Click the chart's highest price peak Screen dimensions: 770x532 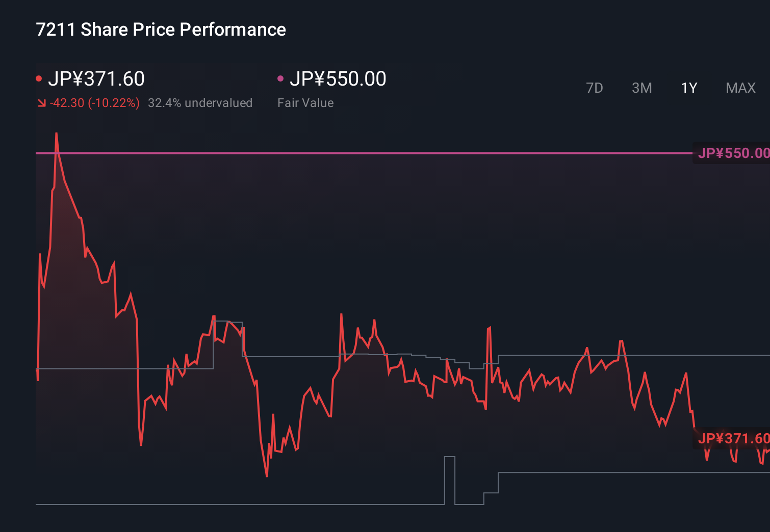click(57, 133)
